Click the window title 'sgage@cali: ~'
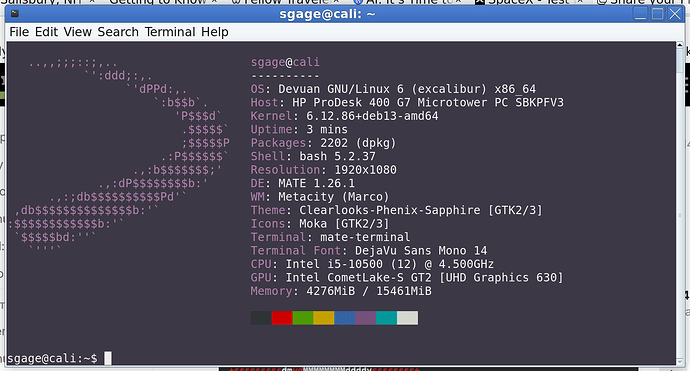Viewport: 690px width, 371px height. pos(327,14)
